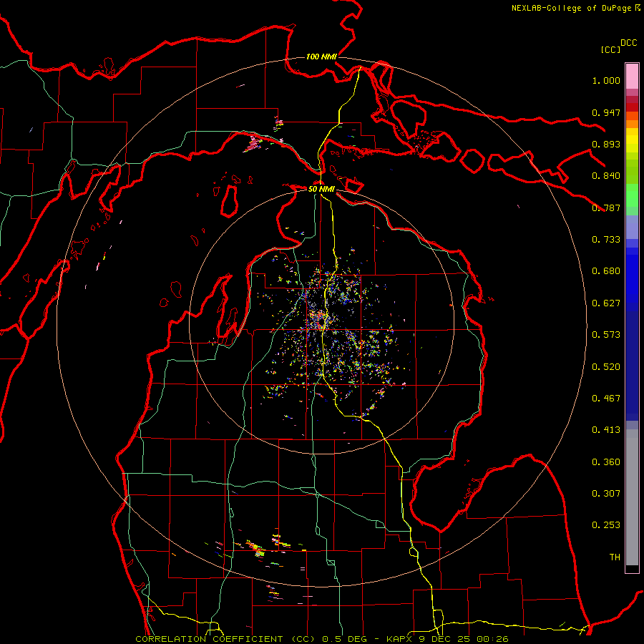644x644 pixels.
Task: Click the 0.947 scale value
Action: click(x=606, y=112)
